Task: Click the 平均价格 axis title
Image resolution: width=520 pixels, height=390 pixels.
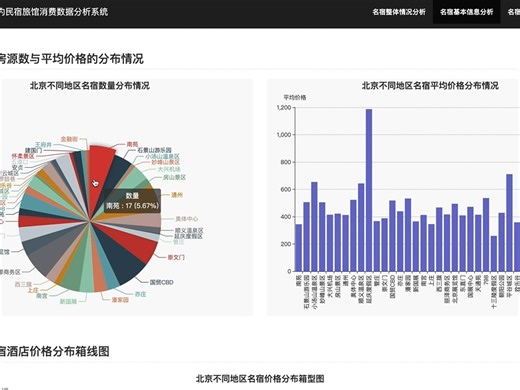Action: [295, 97]
